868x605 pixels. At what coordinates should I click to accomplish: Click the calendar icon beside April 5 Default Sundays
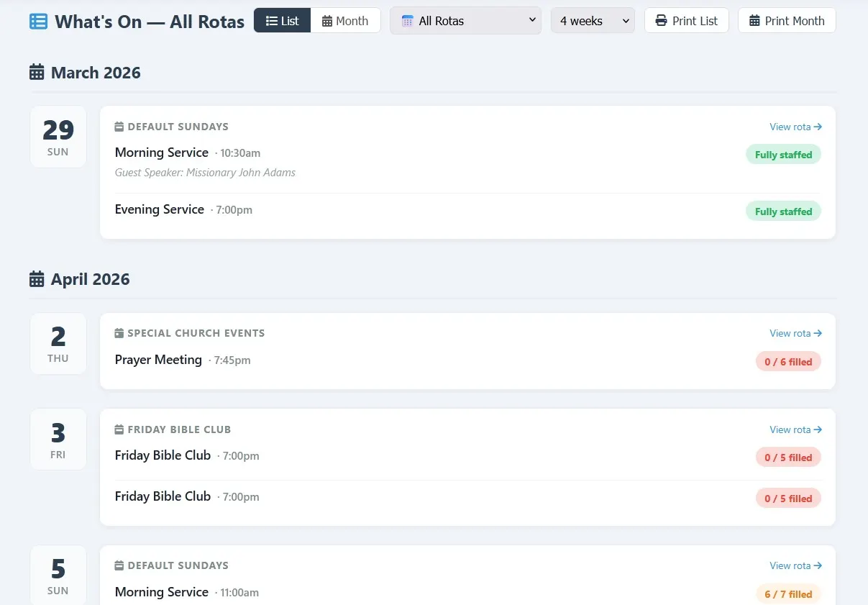pos(119,565)
